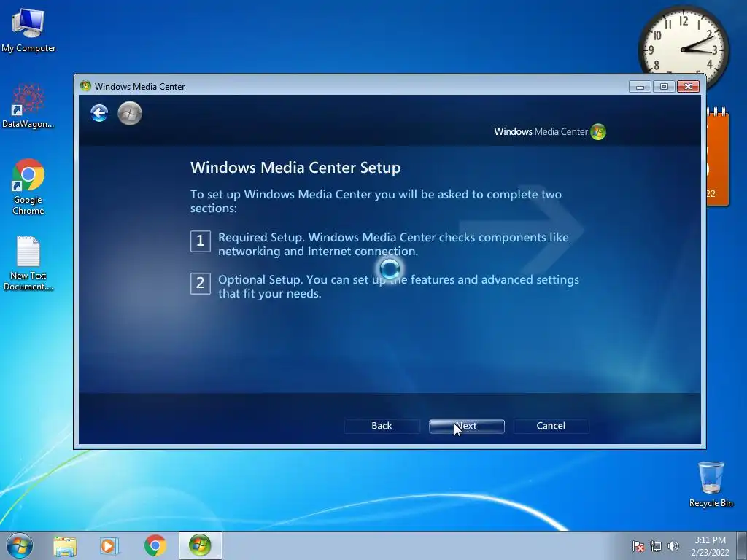This screenshot has height=560, width=747.
Task: Click Next to continue setup
Action: [x=466, y=426]
